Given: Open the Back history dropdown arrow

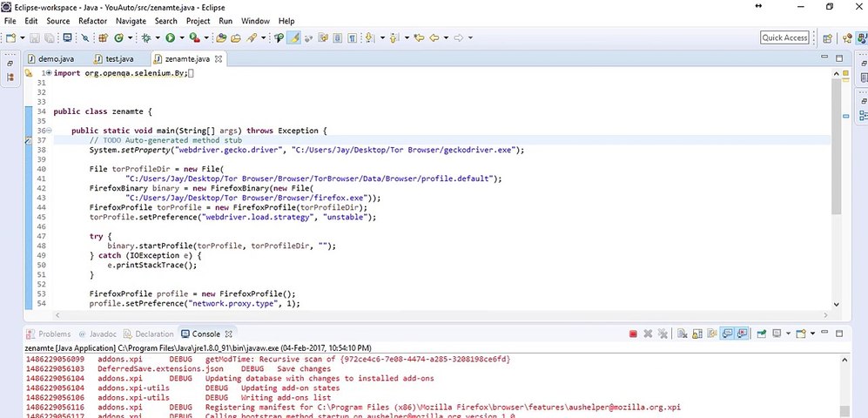Looking at the screenshot, I should click(446, 37).
